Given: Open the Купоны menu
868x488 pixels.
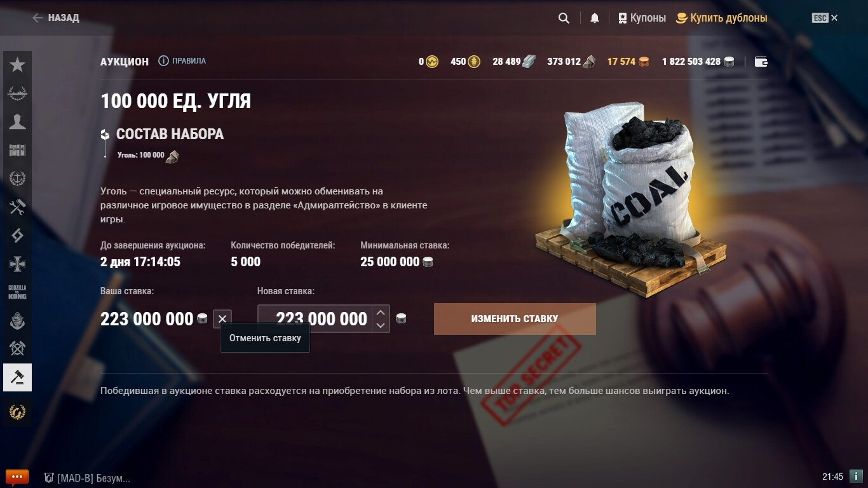Looking at the screenshot, I should tap(642, 18).
